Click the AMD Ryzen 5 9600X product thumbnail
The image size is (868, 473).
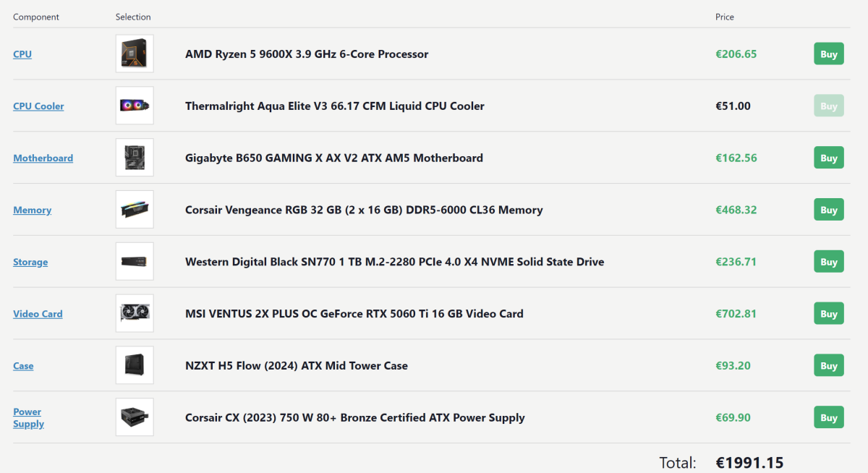coord(135,54)
